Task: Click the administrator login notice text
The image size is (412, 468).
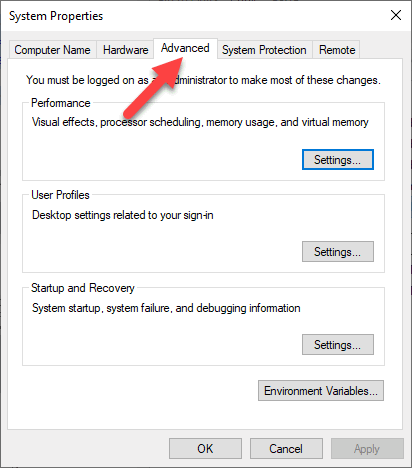Action: pyautogui.click(x=203, y=80)
